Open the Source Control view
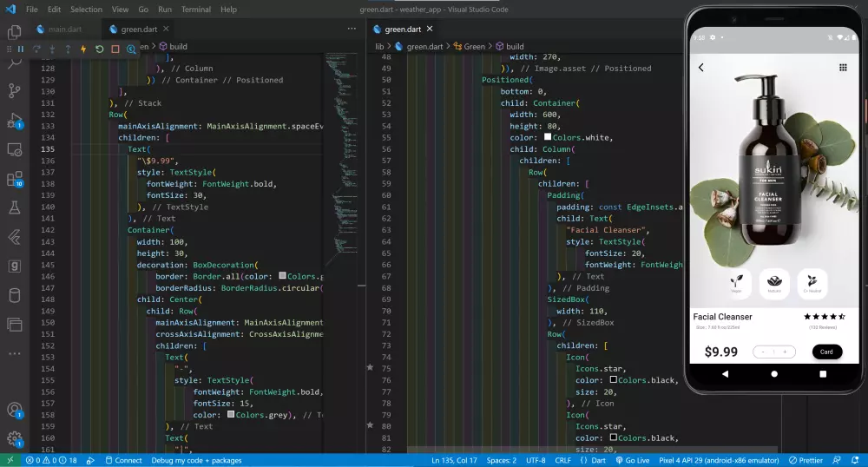Viewport: 868px width, 467px height. coord(14,90)
